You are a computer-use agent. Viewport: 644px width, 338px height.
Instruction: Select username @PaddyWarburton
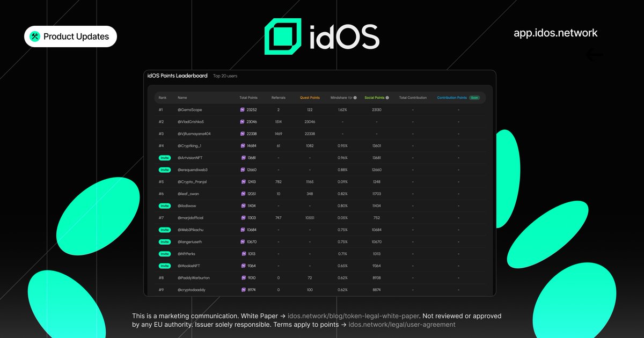194,278
